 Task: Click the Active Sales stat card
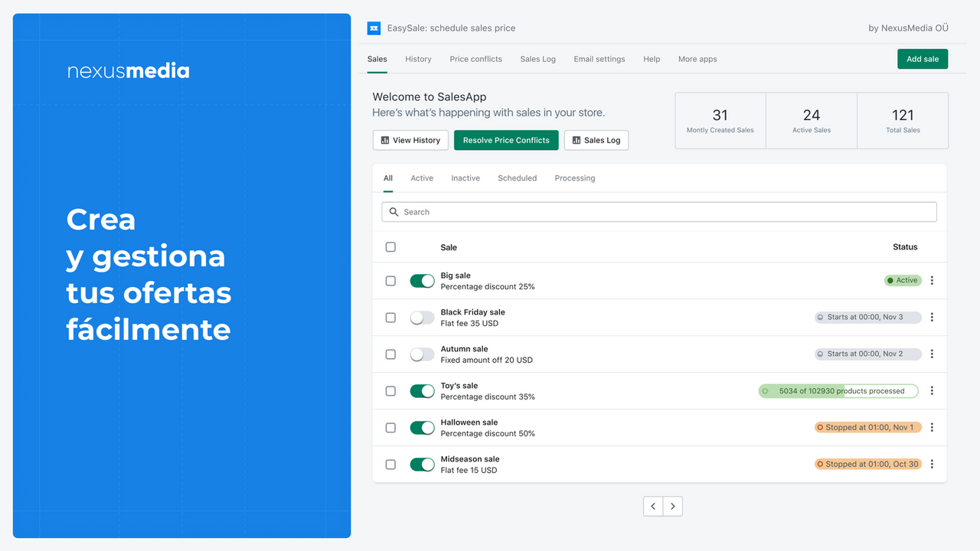(812, 121)
